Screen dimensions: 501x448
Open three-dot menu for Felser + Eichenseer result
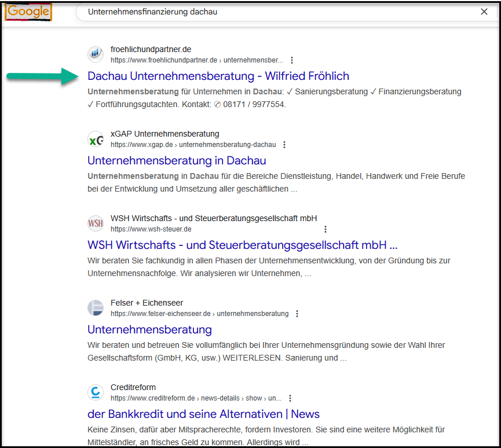297,314
